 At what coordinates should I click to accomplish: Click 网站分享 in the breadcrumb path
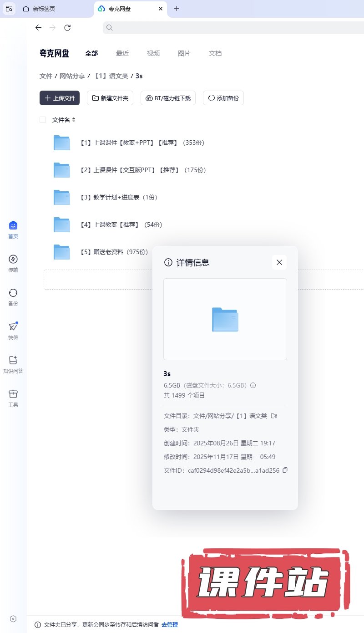[x=72, y=76]
